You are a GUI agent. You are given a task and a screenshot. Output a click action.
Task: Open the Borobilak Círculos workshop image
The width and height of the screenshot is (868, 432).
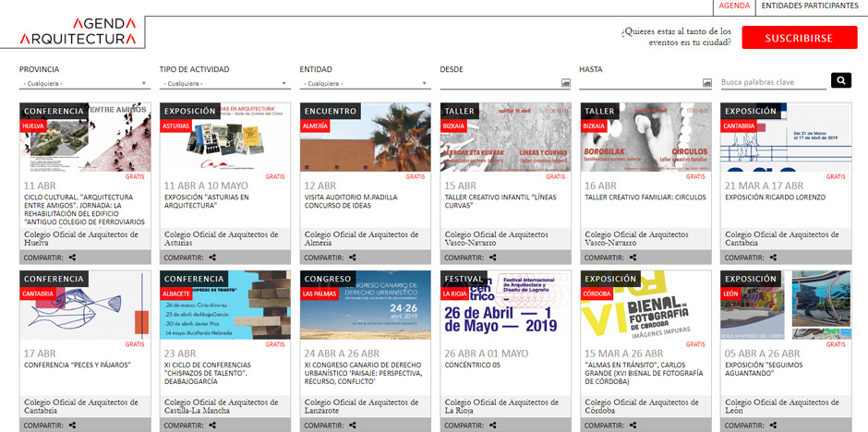tap(645, 138)
